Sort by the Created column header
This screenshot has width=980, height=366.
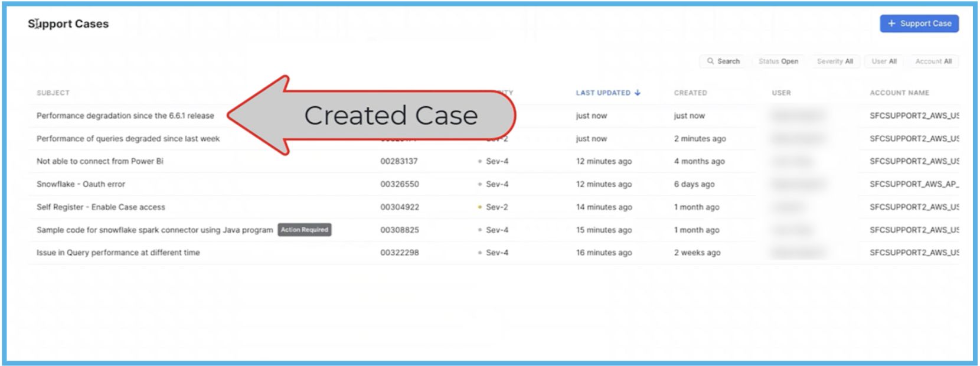[691, 93]
